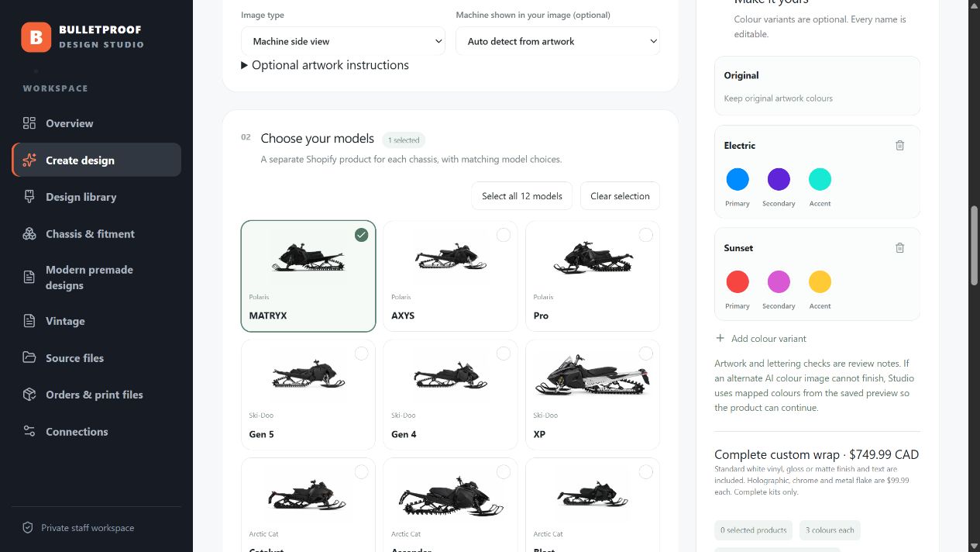Click the Connections sliders icon
This screenshot has height=552, width=980.
click(x=29, y=432)
